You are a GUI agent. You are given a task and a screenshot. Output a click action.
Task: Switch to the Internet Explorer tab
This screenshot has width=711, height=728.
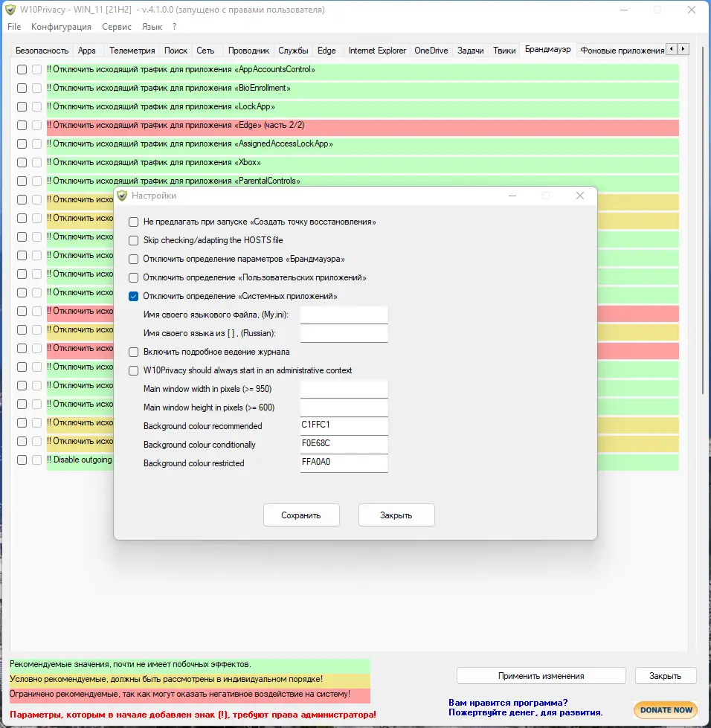click(x=377, y=51)
